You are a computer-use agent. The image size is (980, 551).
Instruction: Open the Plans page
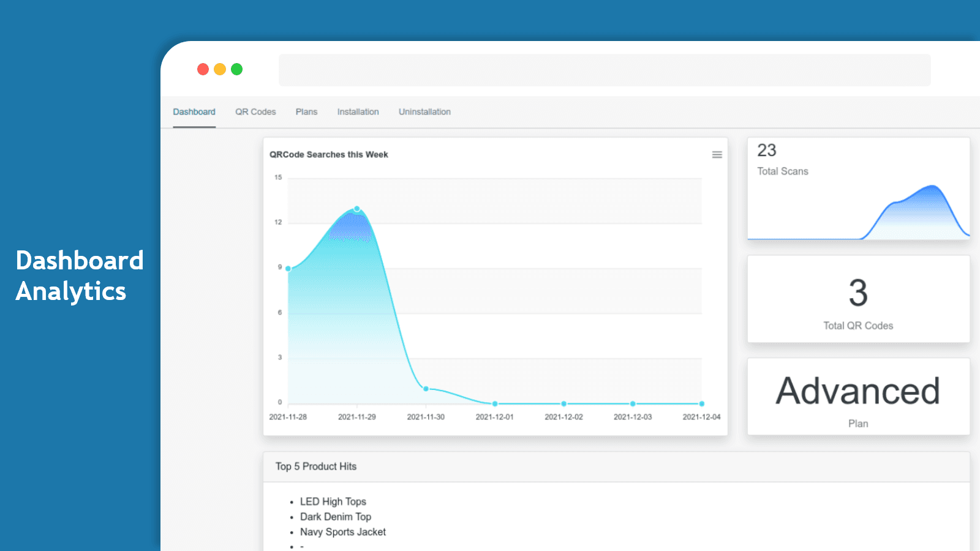click(306, 111)
